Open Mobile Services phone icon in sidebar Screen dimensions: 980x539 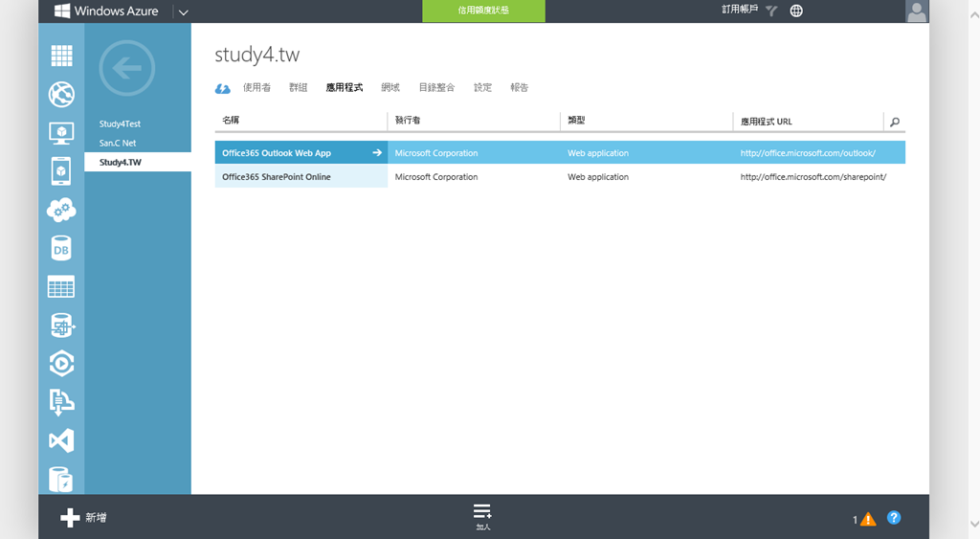[x=61, y=170]
